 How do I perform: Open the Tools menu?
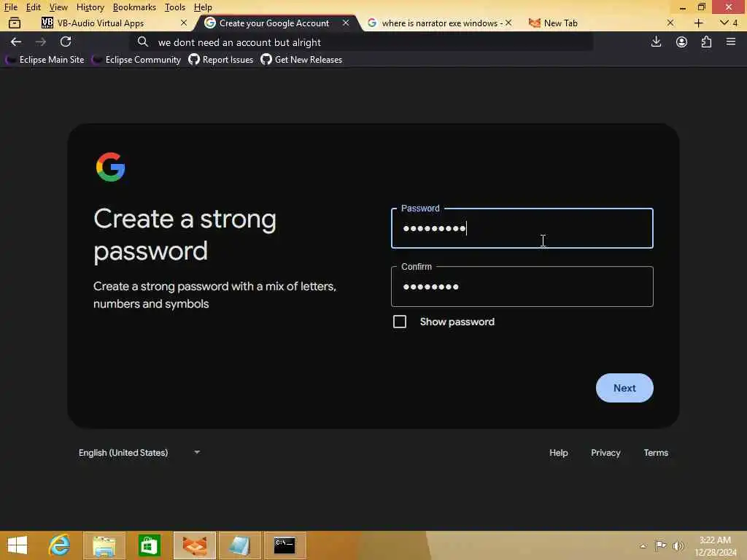click(174, 7)
